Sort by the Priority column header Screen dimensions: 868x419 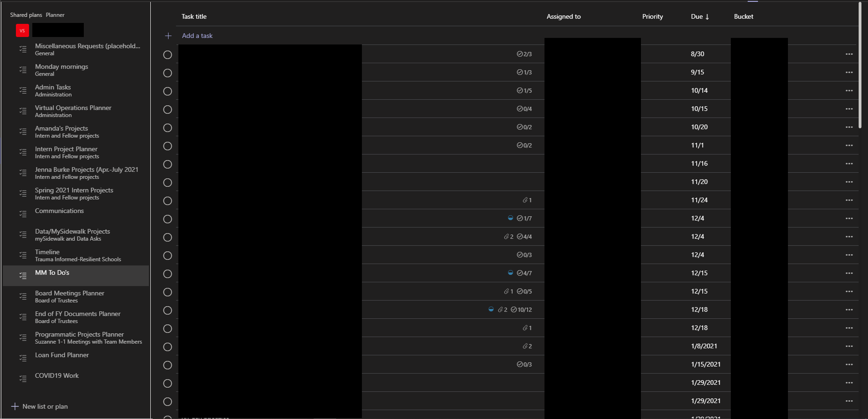point(653,17)
